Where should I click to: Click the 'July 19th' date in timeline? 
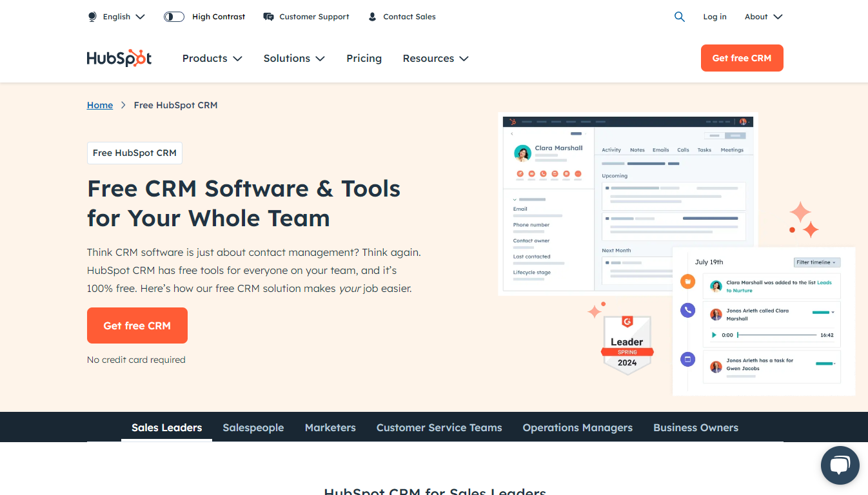[709, 262]
